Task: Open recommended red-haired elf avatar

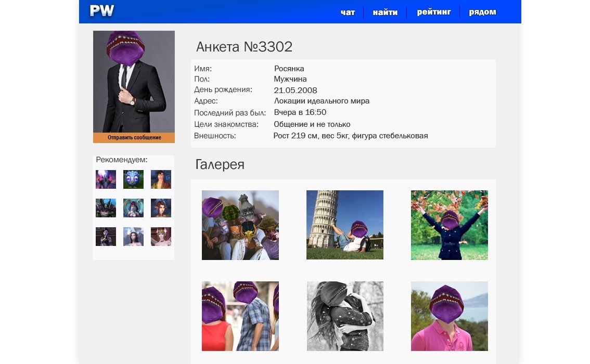Action: (x=161, y=208)
